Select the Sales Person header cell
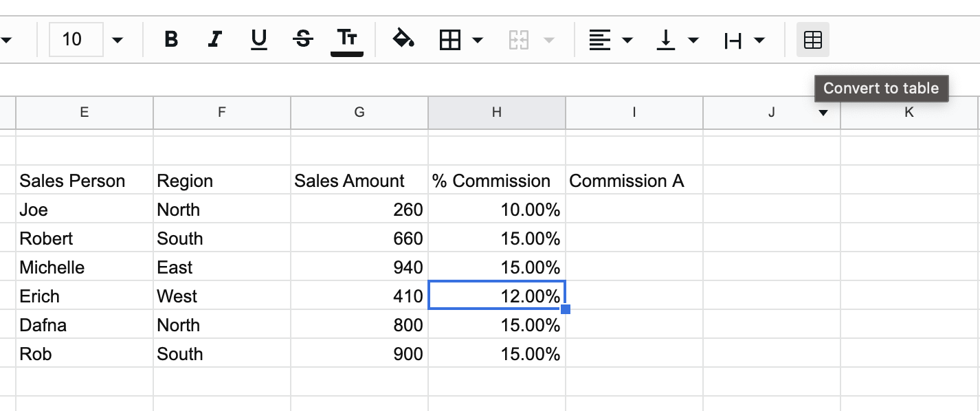Screen dimensions: 980x411 (x=84, y=181)
